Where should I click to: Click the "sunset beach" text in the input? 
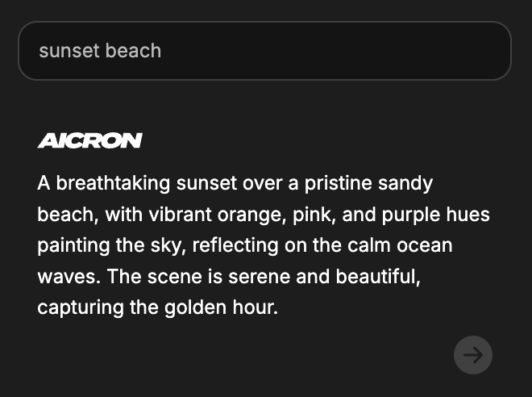pyautogui.click(x=100, y=51)
